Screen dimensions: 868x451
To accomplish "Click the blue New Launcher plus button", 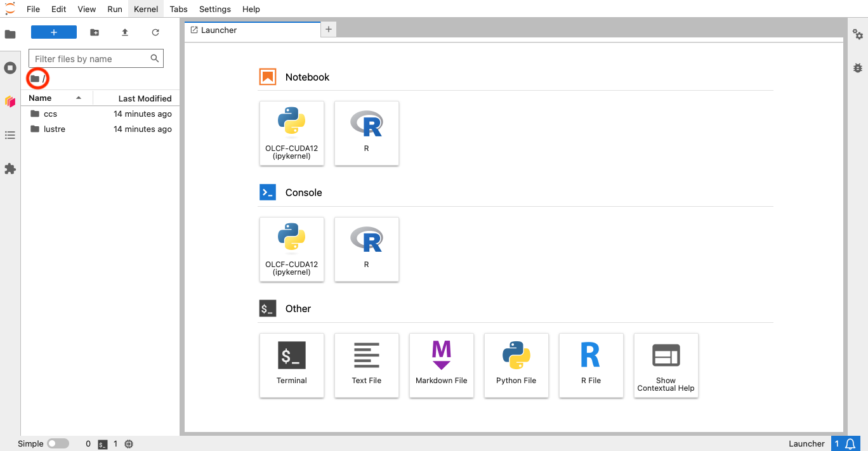I will point(54,32).
